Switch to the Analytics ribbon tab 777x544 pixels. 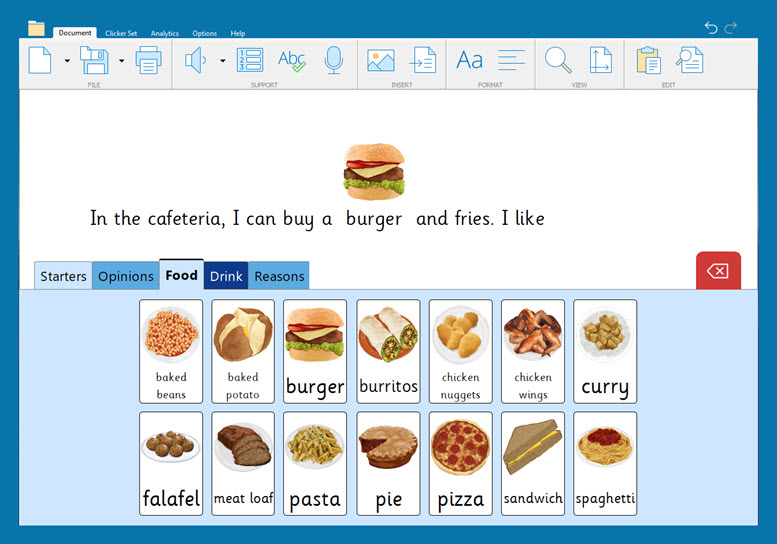pos(165,33)
